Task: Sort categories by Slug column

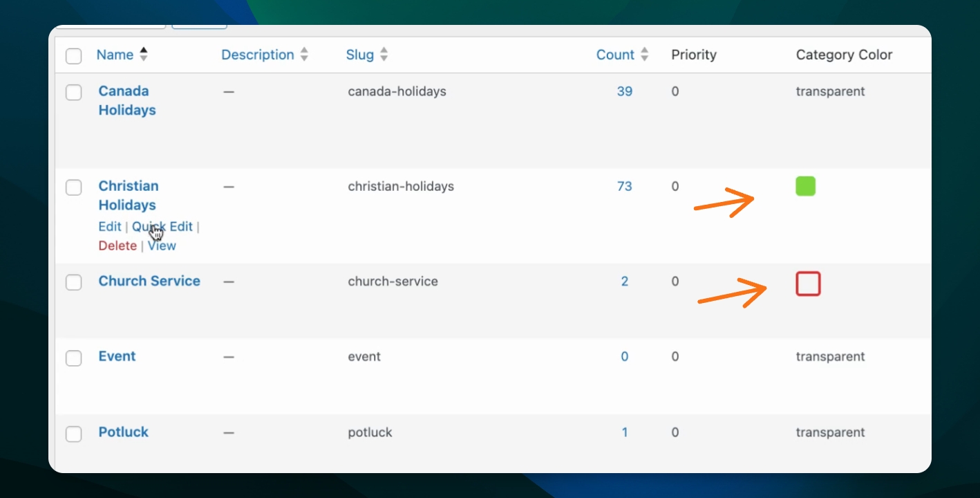Action: [360, 55]
